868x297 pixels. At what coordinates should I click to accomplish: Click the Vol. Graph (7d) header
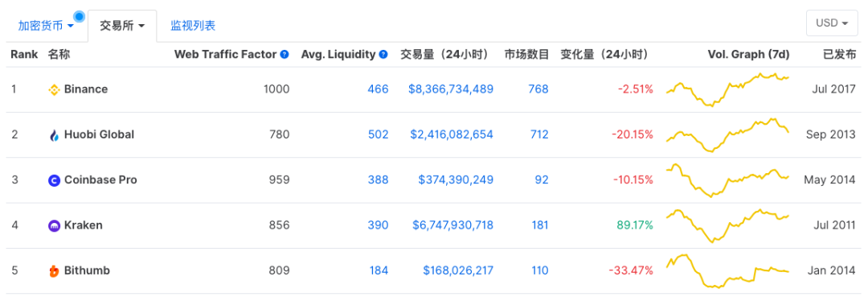tap(748, 54)
